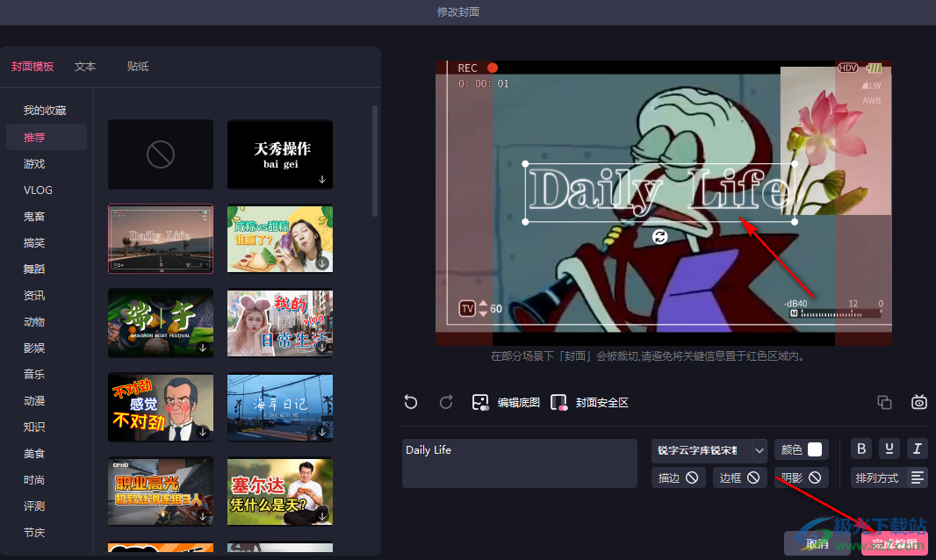Viewport: 936px width, 560px height.
Task: Apply italic to the cover text
Action: tap(918, 449)
